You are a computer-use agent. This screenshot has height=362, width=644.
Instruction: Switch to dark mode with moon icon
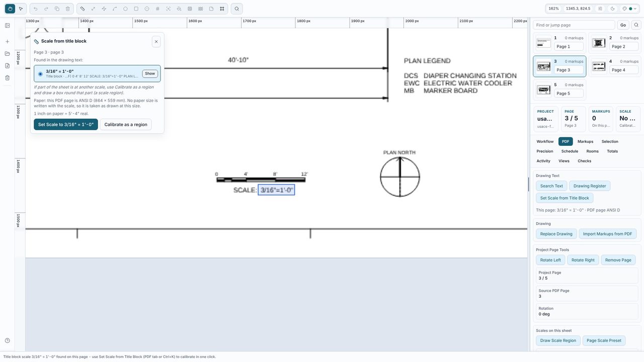tap(612, 9)
